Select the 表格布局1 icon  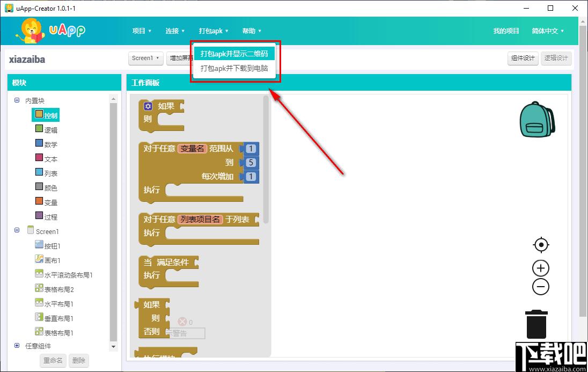(39, 331)
